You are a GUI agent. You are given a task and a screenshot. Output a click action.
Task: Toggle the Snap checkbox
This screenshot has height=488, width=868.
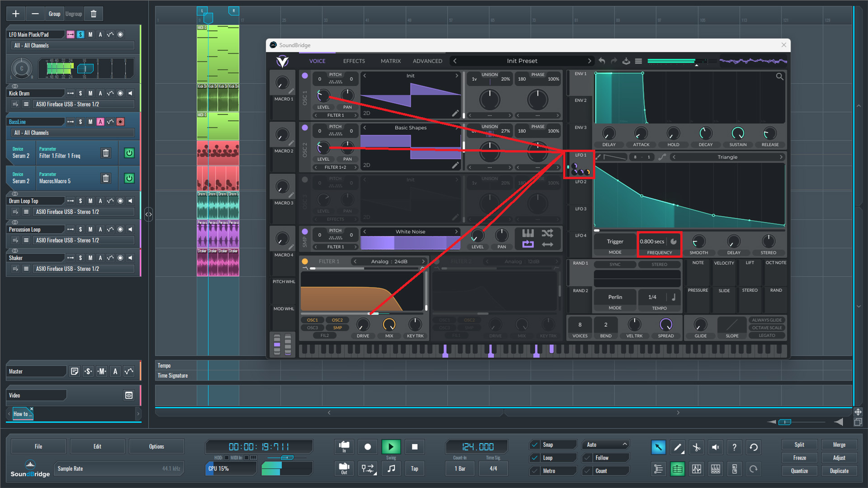pyautogui.click(x=535, y=445)
